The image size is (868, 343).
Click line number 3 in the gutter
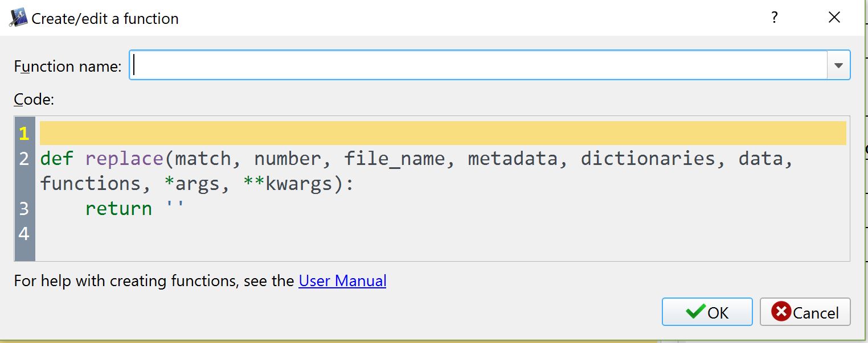coord(24,208)
